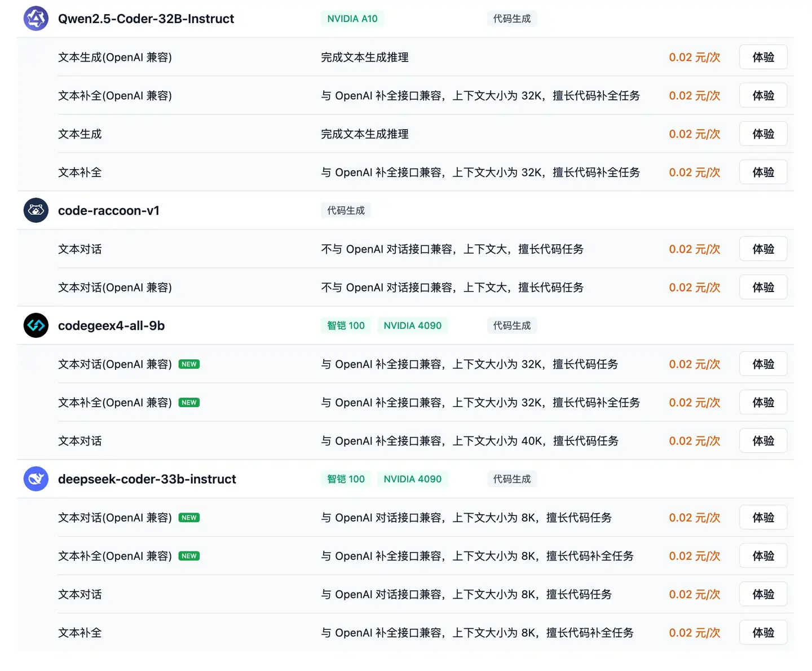Select the codegeex4-all-9b logo icon

36,326
